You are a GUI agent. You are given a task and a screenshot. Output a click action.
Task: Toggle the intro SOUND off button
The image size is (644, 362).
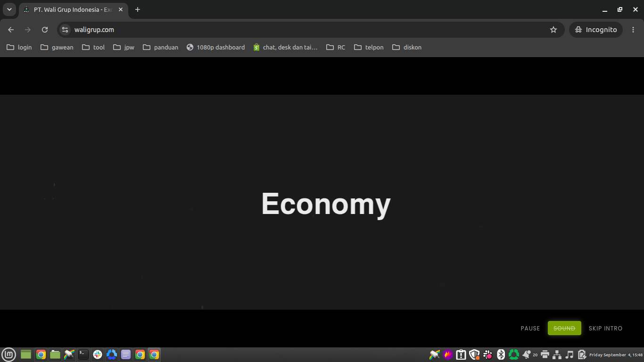564,328
